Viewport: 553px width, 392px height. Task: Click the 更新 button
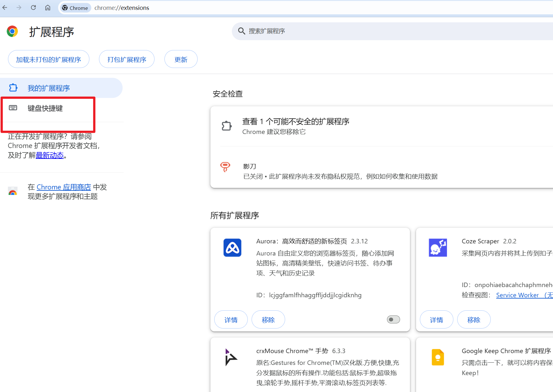pyautogui.click(x=181, y=59)
